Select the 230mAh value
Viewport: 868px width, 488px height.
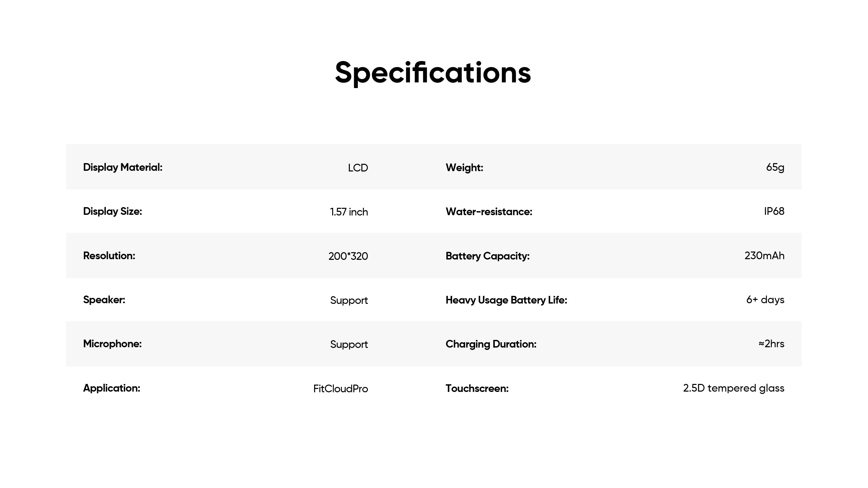pyautogui.click(x=764, y=256)
